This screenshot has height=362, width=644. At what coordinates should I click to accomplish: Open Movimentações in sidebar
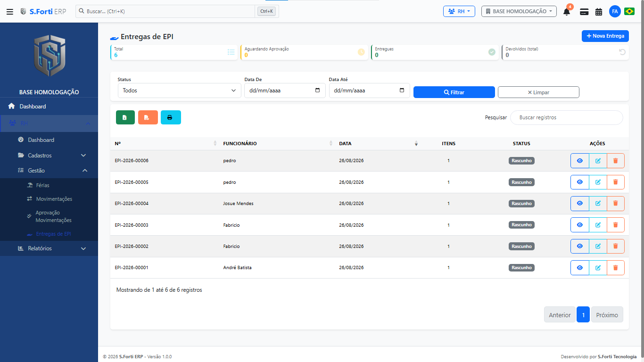(x=49, y=199)
